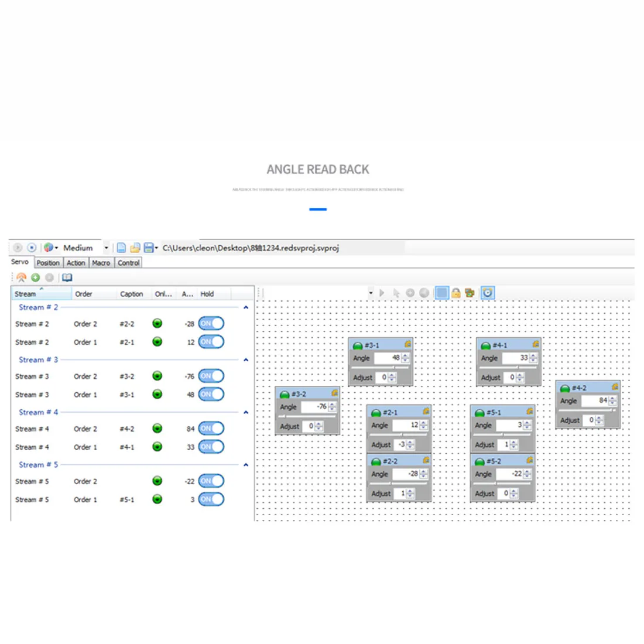
Task: Click the play arrow in canvas toolbar
Action: click(382, 293)
